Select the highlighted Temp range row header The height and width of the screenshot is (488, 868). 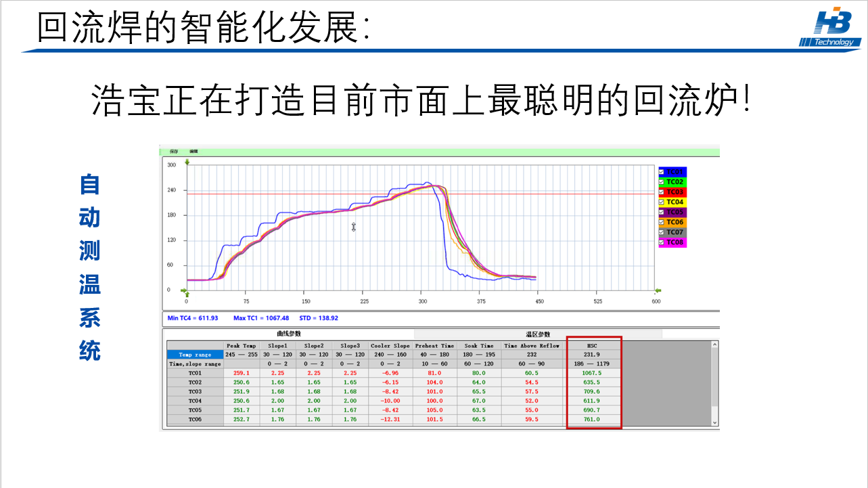coord(195,355)
